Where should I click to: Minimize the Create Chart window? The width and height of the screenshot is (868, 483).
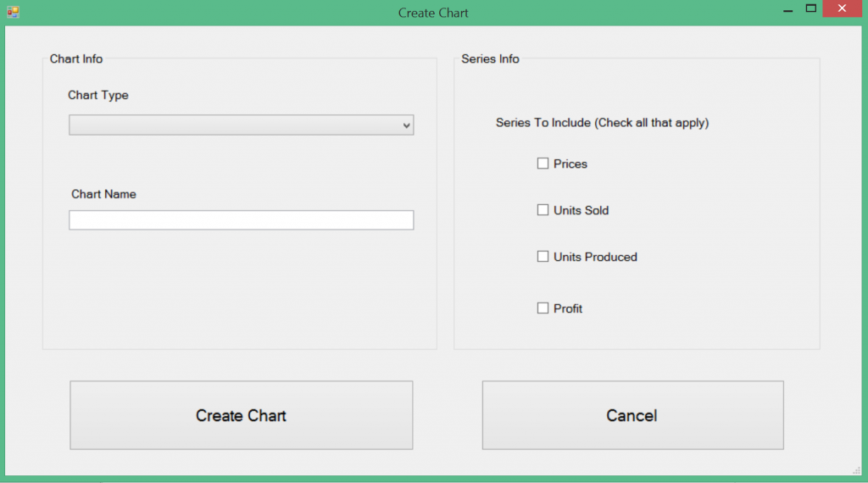pos(788,9)
